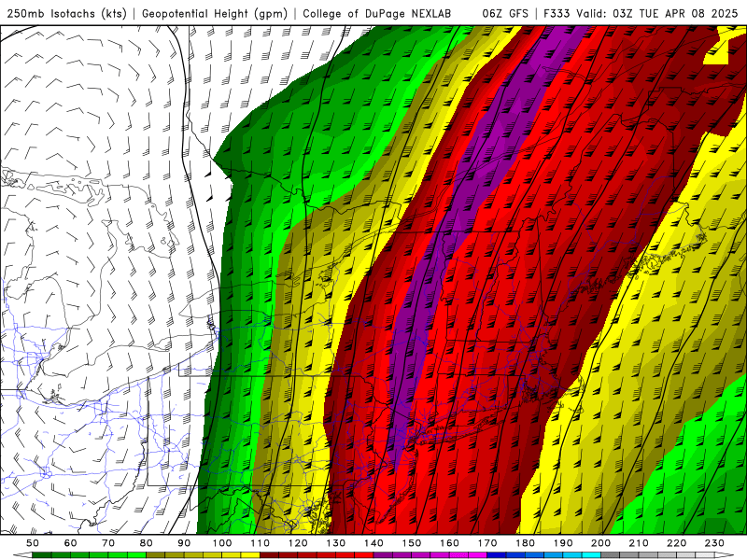Screen dimensions: 747x560
Task: Click the cyan swatch just before 200
Action: (x=591, y=555)
